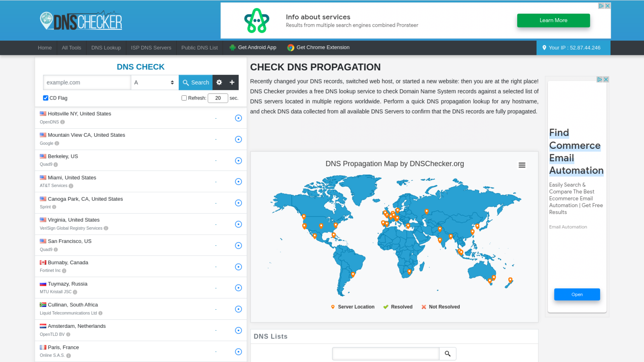Uncheck the CD Flag checkbox
Screen dimensions: 644x362
tap(46, 98)
